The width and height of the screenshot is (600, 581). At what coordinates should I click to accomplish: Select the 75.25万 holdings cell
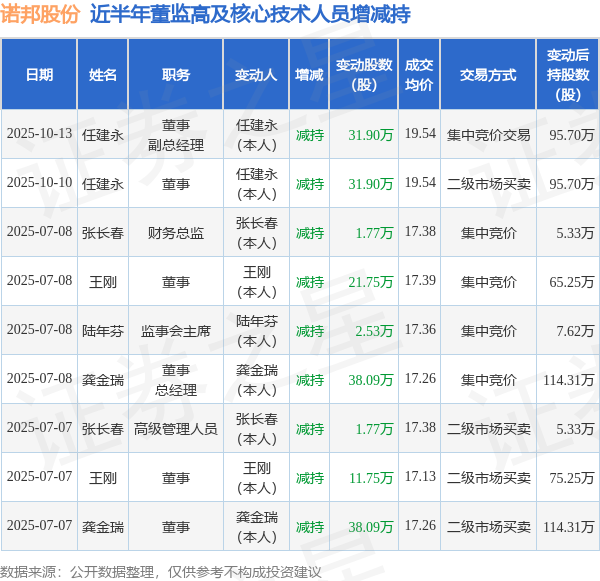point(572,478)
